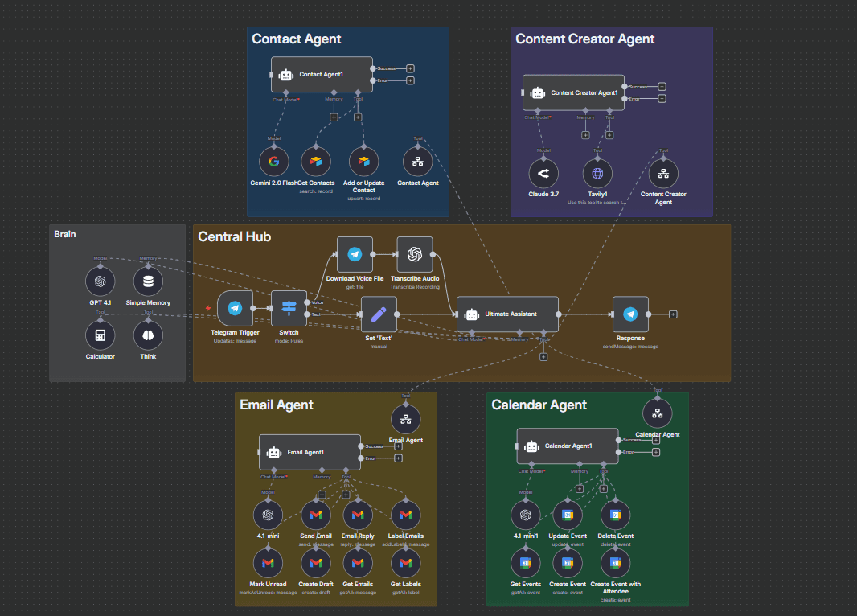Select the Gemini 2.0 Flash model node

274,162
